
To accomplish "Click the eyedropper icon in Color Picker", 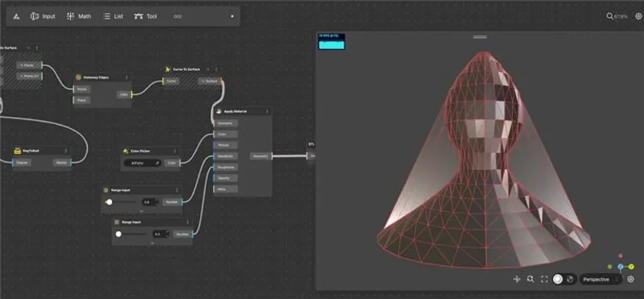I will [157, 163].
